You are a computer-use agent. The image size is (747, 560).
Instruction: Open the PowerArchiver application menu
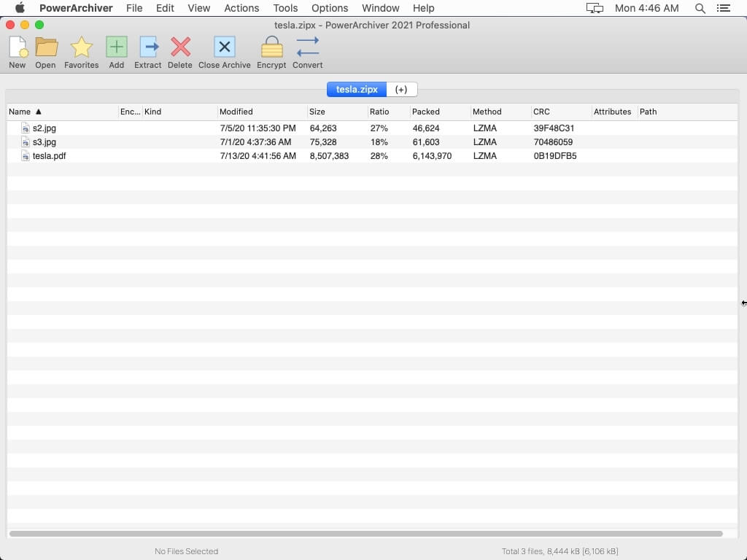(x=76, y=8)
